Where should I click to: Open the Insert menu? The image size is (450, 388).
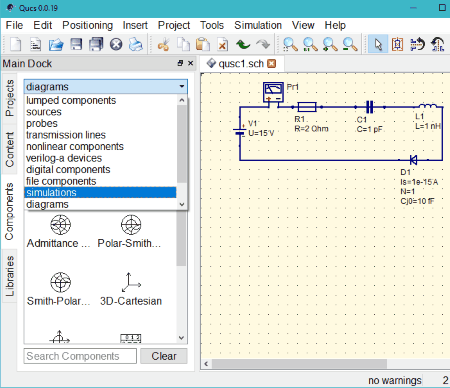point(135,25)
